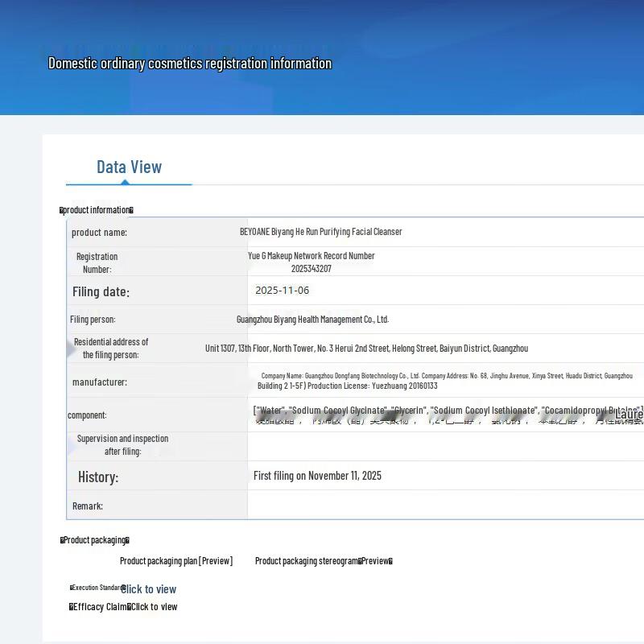644x644 pixels.
Task: Select the product information section header
Action: tap(97, 210)
